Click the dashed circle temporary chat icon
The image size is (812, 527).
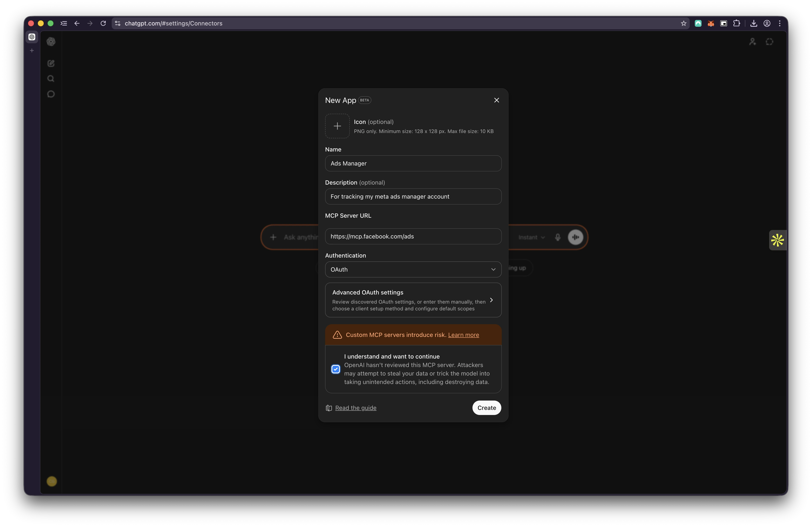(x=769, y=42)
